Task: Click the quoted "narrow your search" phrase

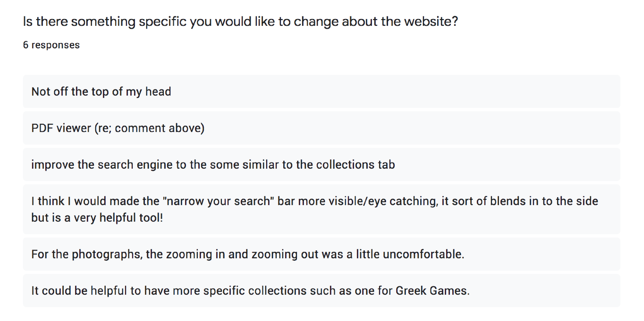Action: click(218, 201)
